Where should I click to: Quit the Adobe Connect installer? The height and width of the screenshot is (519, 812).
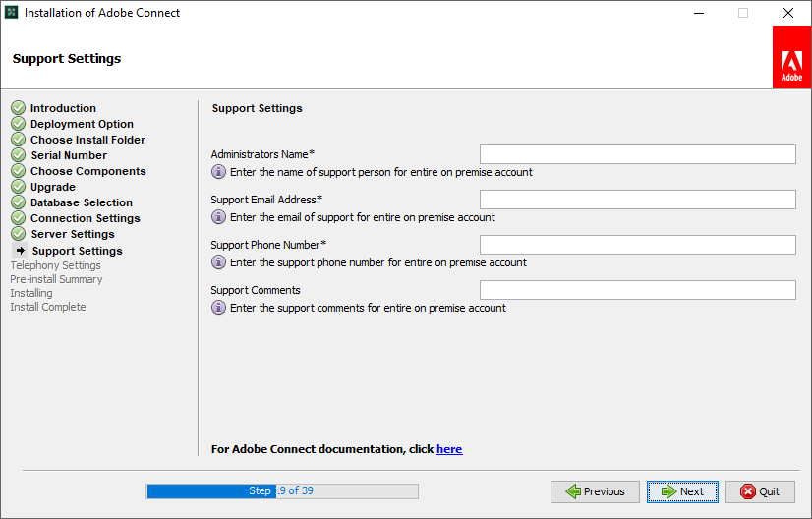click(760, 491)
